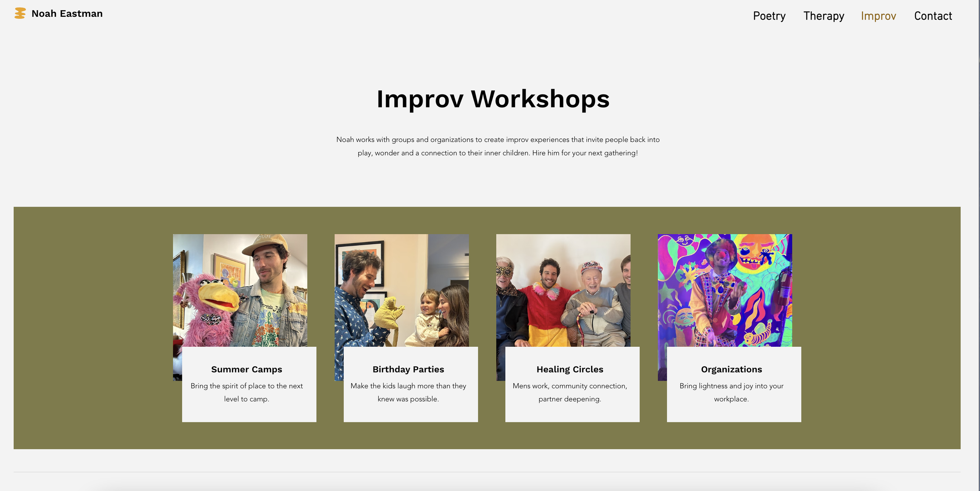Click the 'Bring the spirit of place' text

point(247,392)
